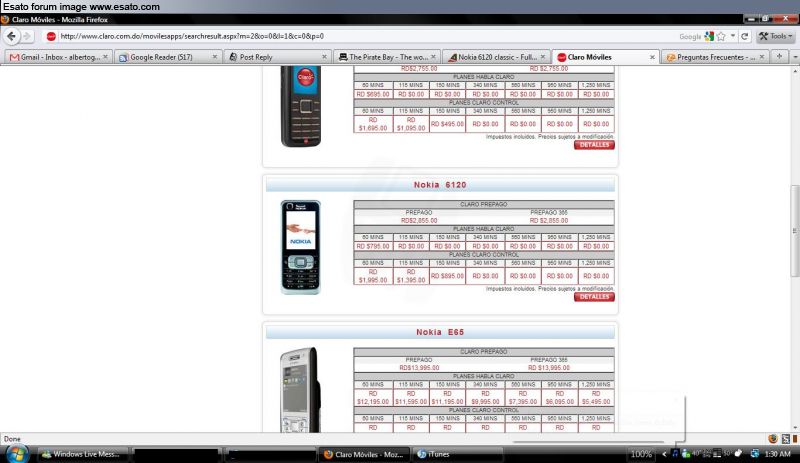Close the Post Reply tab
The height and width of the screenshot is (463, 800).
324,57
